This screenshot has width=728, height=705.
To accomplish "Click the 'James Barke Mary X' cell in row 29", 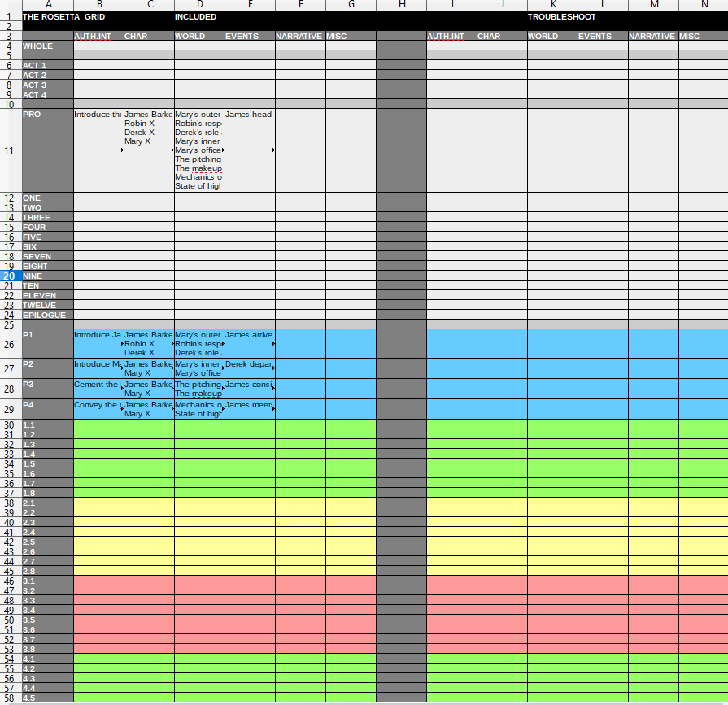I will (x=150, y=409).
